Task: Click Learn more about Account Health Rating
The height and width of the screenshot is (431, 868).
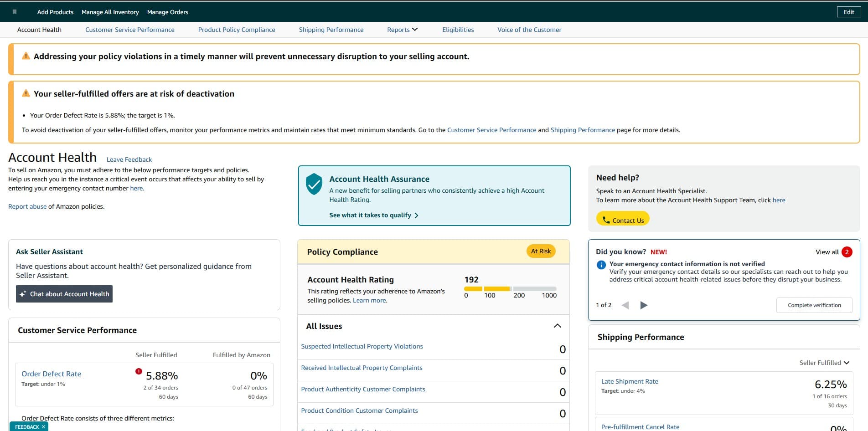Action: pos(369,300)
